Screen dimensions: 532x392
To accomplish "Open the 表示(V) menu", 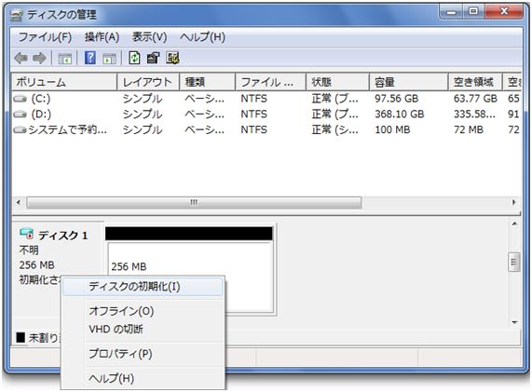I will [x=149, y=37].
